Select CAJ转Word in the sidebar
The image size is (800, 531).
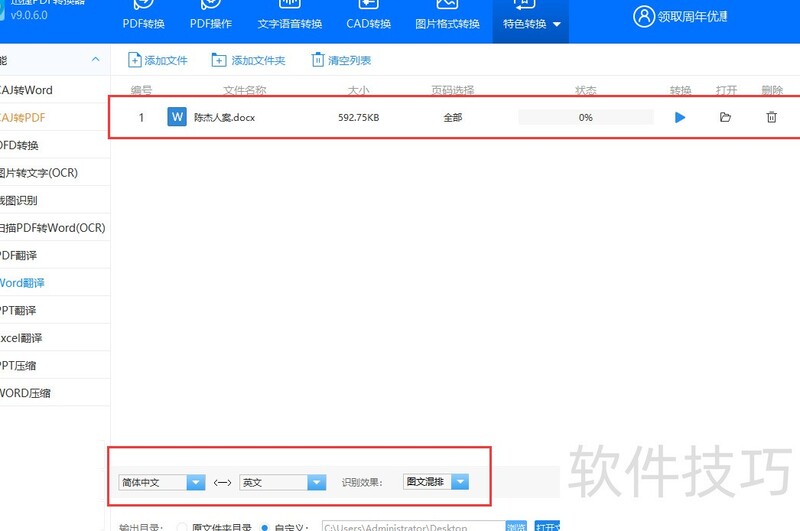(55, 90)
